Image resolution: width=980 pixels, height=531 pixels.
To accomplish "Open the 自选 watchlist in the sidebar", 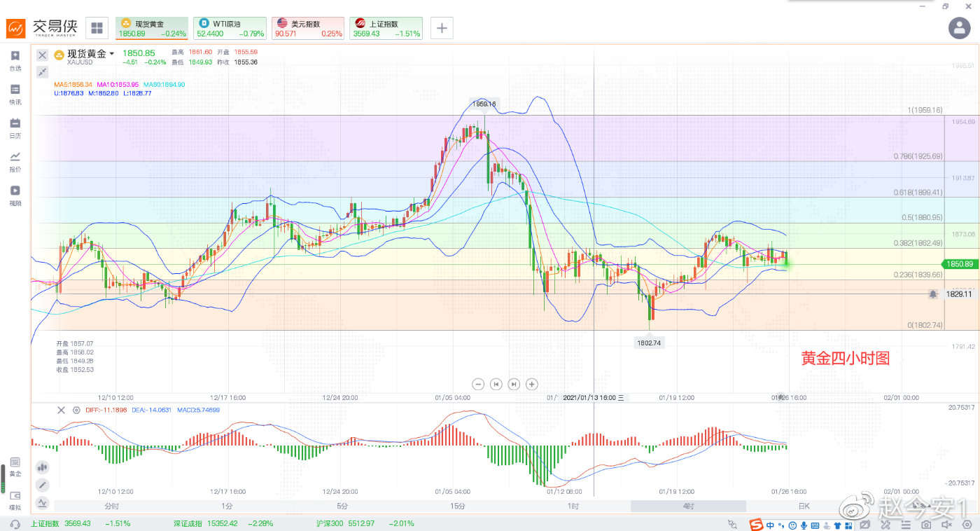I will pos(15,60).
